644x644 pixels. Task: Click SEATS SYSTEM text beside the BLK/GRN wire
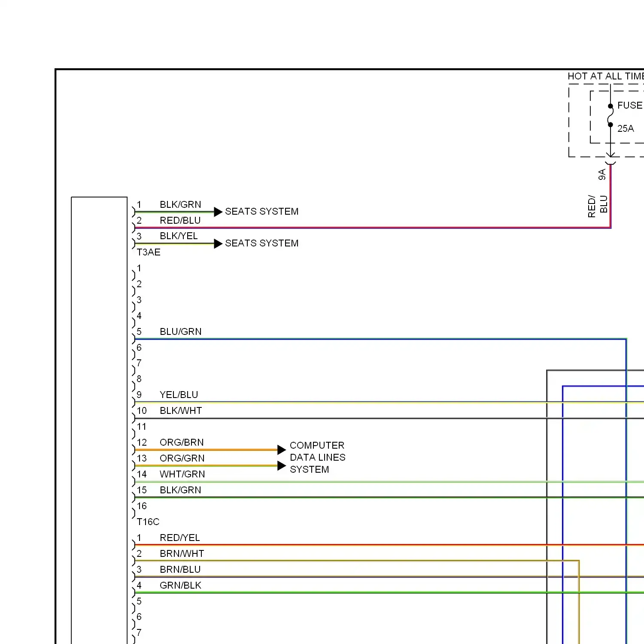point(262,211)
